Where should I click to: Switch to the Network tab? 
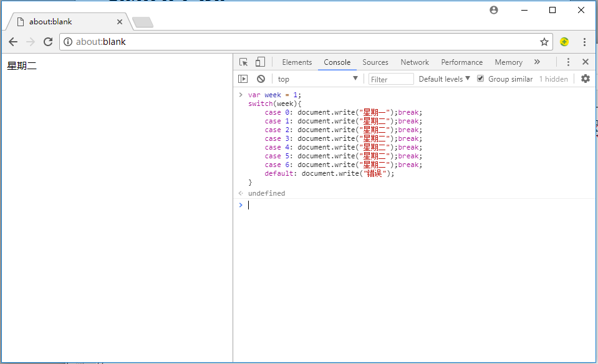click(415, 62)
